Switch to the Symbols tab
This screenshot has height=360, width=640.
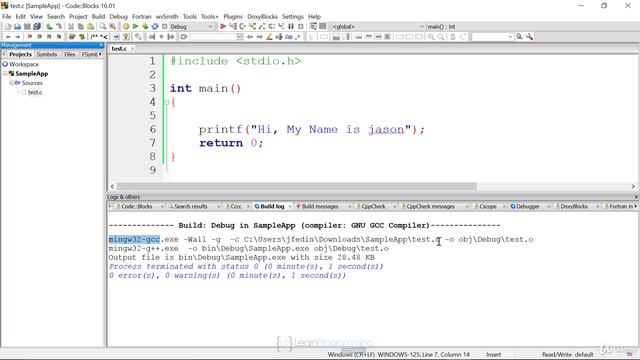pos(47,54)
